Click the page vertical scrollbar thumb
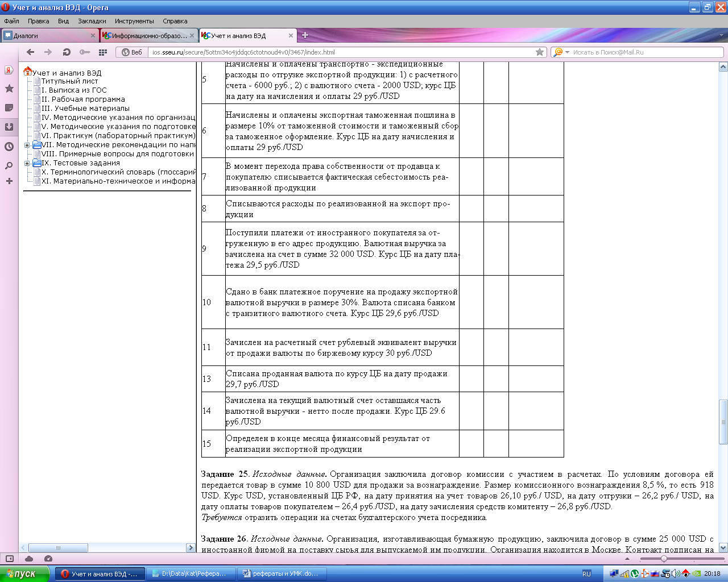The width and height of the screenshot is (728, 582). (x=723, y=422)
